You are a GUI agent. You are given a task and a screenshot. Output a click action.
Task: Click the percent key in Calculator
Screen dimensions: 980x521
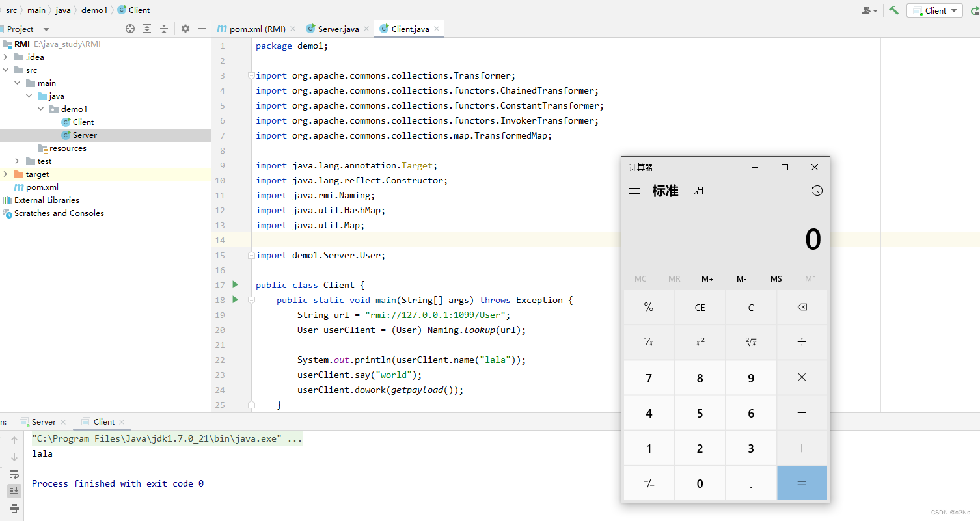point(649,307)
